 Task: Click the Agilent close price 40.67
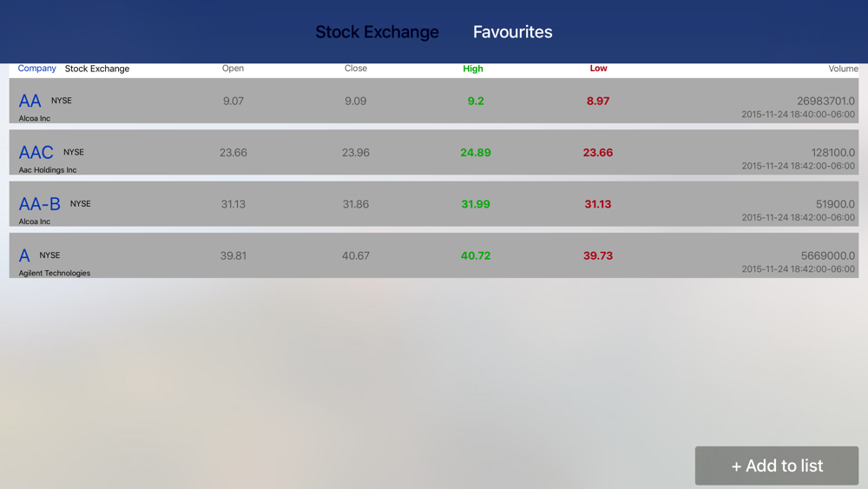click(355, 255)
